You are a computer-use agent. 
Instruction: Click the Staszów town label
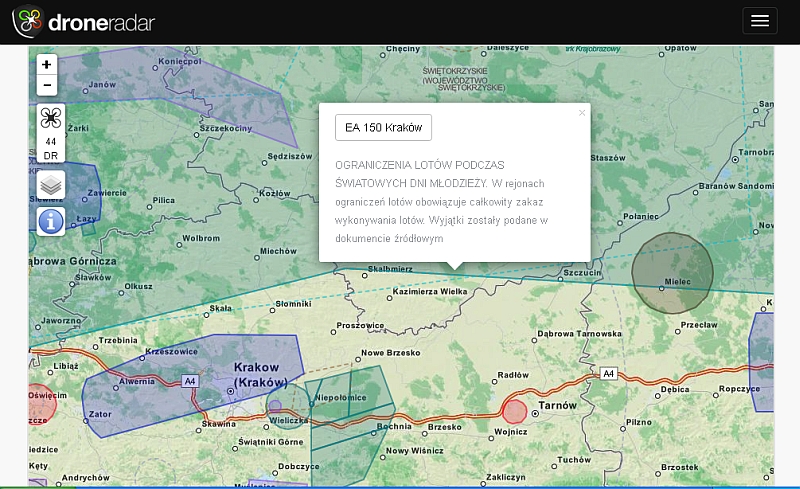608,158
